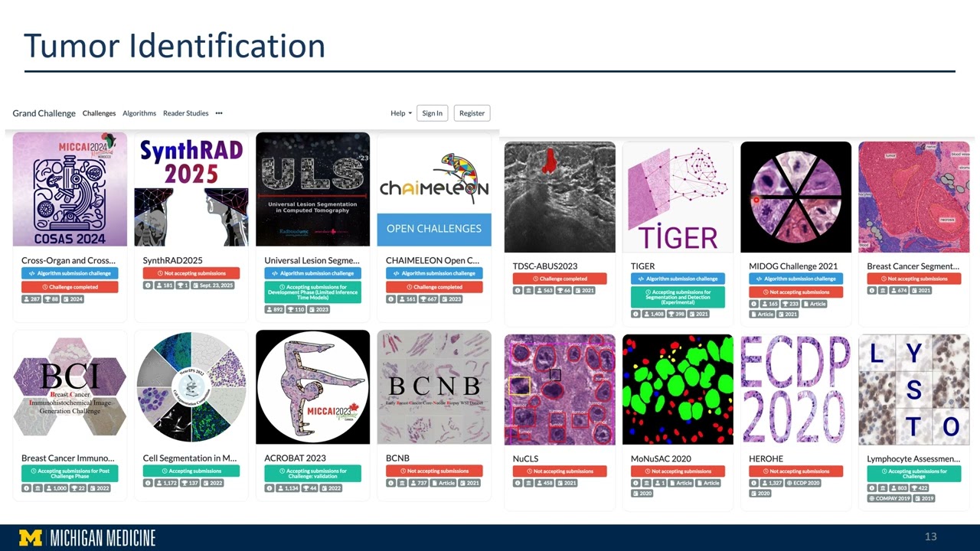Open the 'Cross-Organ and Cross…' challenge title
Screen dimensions: 980x551
(x=68, y=260)
